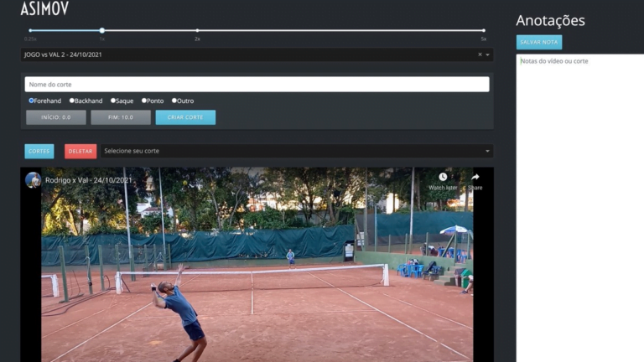Expand the Selecione seu corte dropdown
Image resolution: width=644 pixels, height=362 pixels.
pyautogui.click(x=293, y=151)
